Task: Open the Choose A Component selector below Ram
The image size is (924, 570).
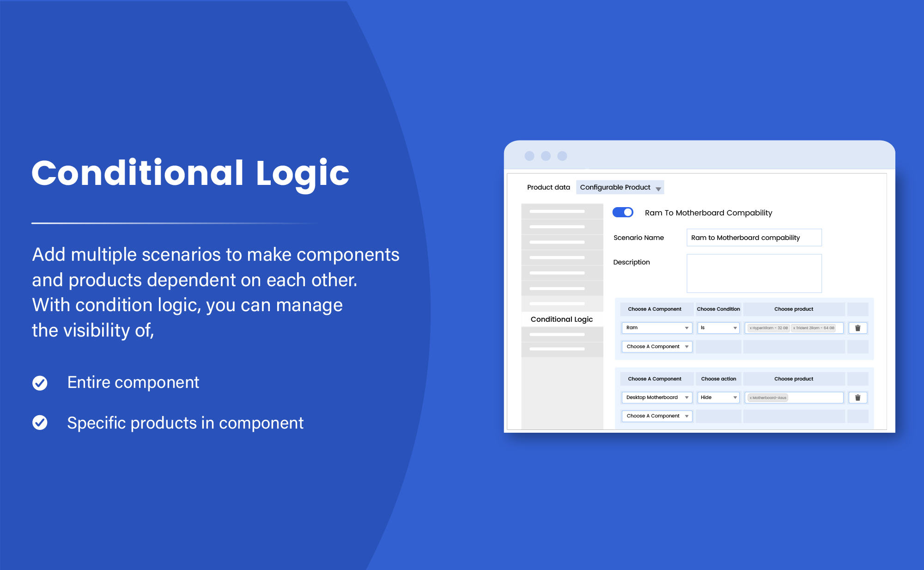Action: (x=656, y=346)
